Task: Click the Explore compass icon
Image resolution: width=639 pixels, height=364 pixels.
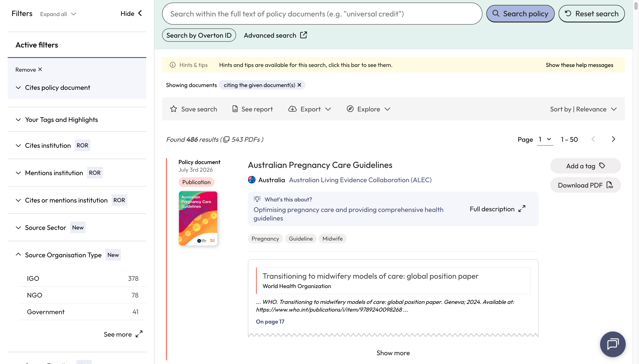Action: [x=350, y=109]
